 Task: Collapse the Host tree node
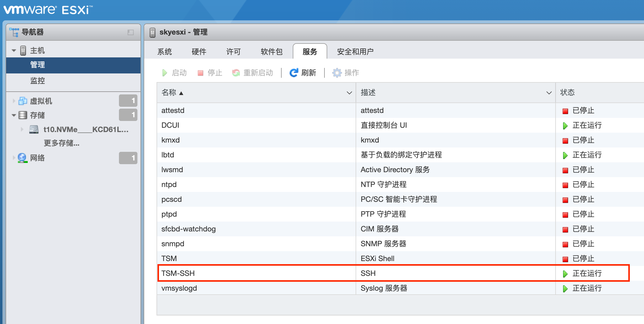pyautogui.click(x=14, y=51)
